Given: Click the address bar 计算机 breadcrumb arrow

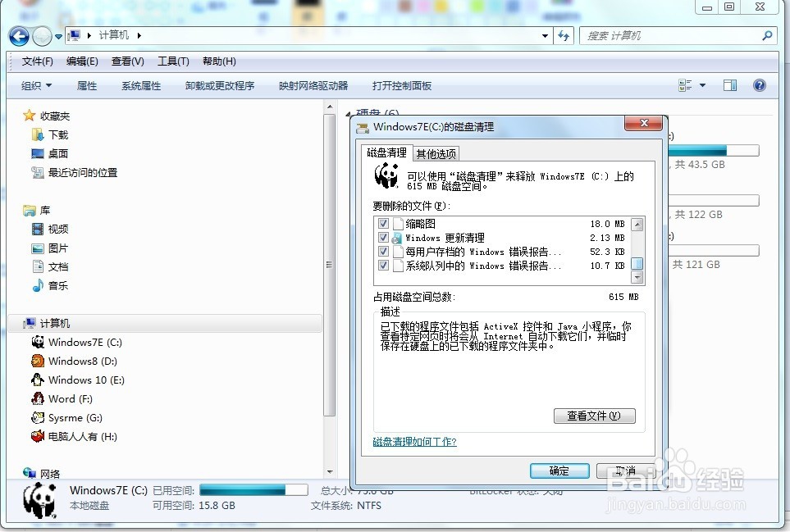Looking at the screenshot, I should (x=139, y=35).
